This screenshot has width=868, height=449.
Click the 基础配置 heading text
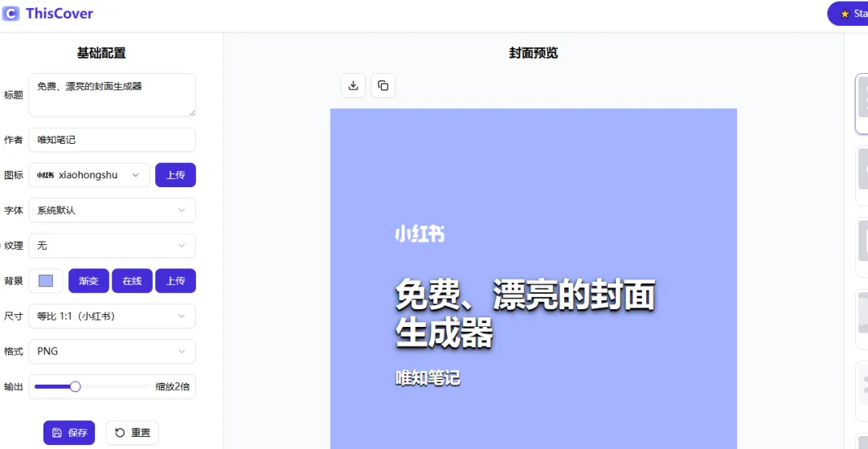pos(101,53)
